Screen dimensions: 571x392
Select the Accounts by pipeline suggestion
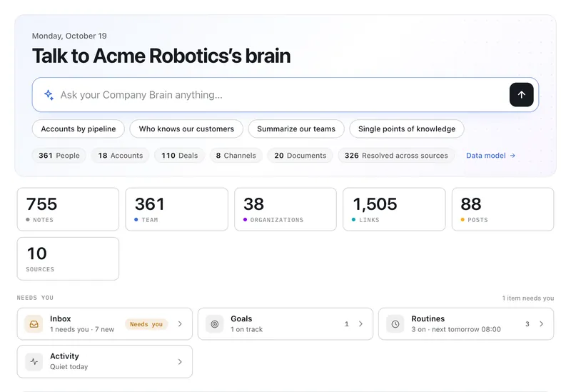[x=79, y=129]
